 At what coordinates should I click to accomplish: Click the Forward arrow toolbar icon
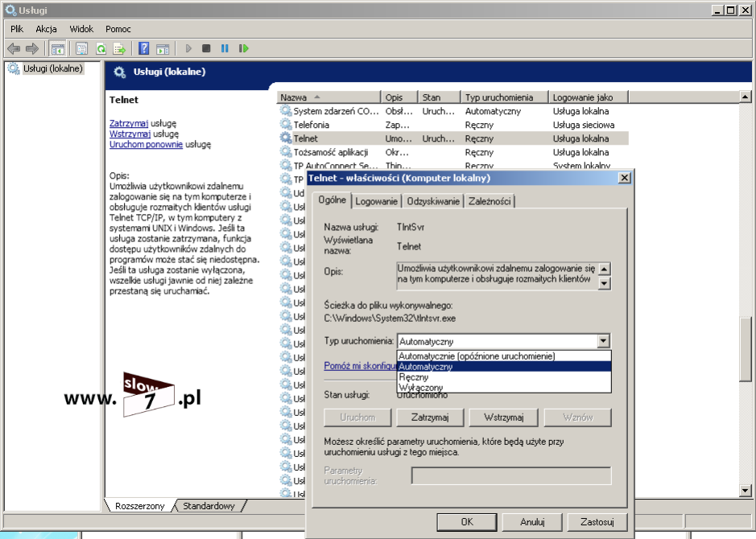click(32, 48)
